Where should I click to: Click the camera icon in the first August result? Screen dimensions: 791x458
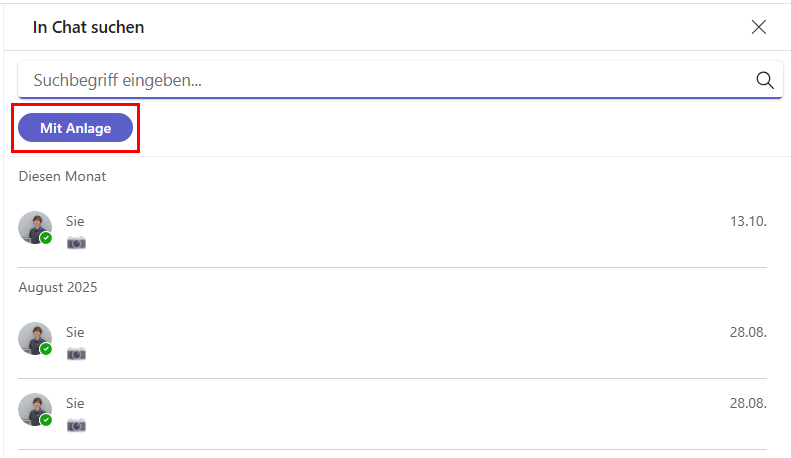[76, 353]
